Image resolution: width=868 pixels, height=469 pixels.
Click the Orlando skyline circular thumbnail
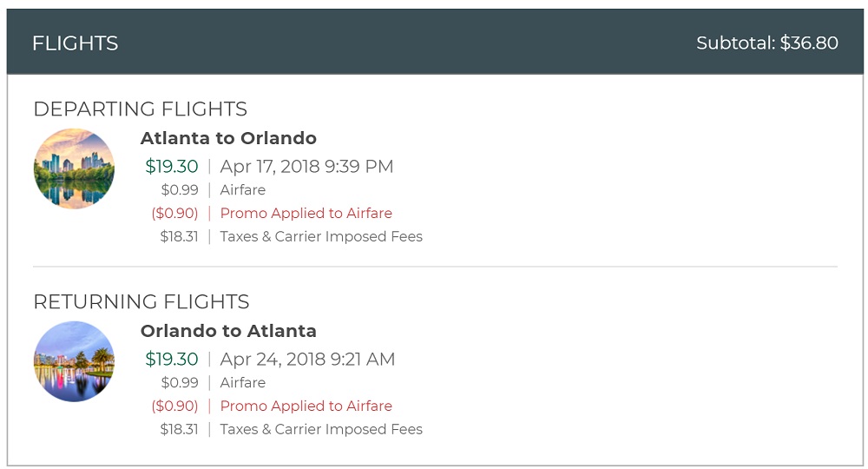[x=74, y=361]
